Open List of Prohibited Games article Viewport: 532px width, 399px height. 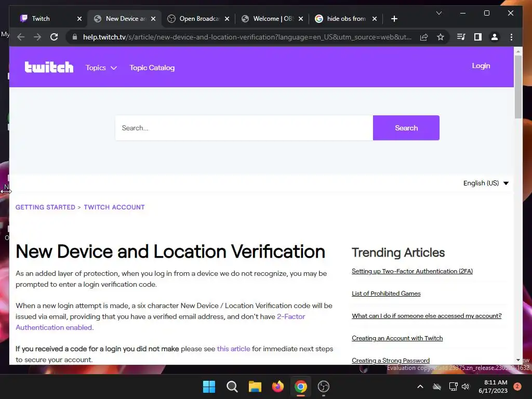386,294
